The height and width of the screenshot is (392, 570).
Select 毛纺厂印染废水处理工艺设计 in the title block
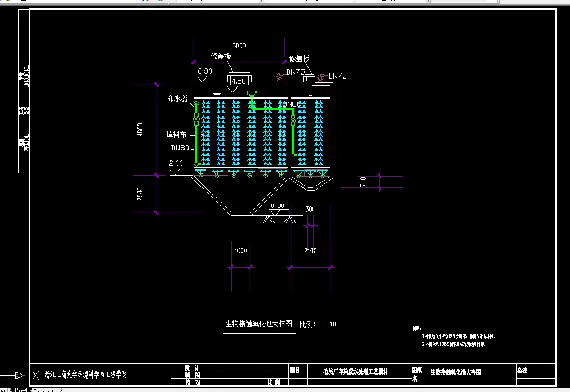(x=356, y=372)
